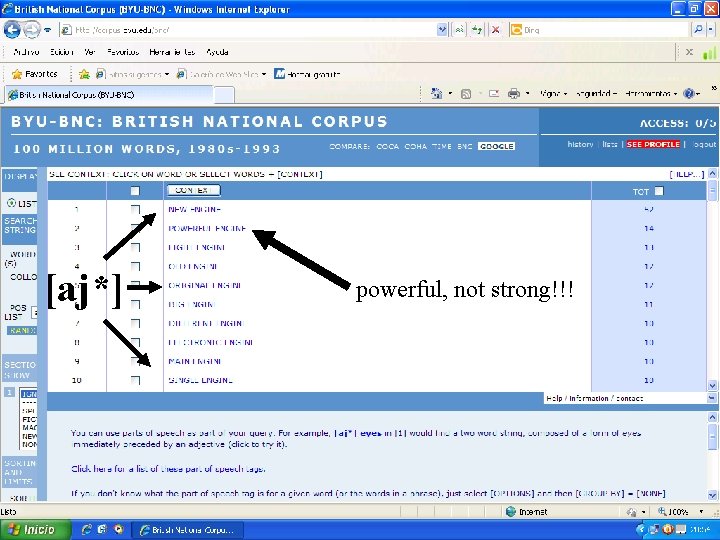Open the Favoritos menu

[x=123, y=52]
